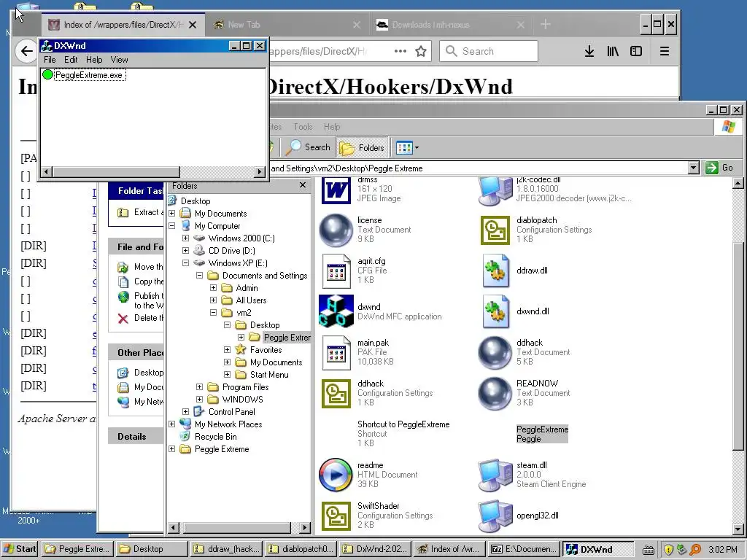Select the dxwnd.dll file icon
This screenshot has width=747, height=560.
coord(495,311)
